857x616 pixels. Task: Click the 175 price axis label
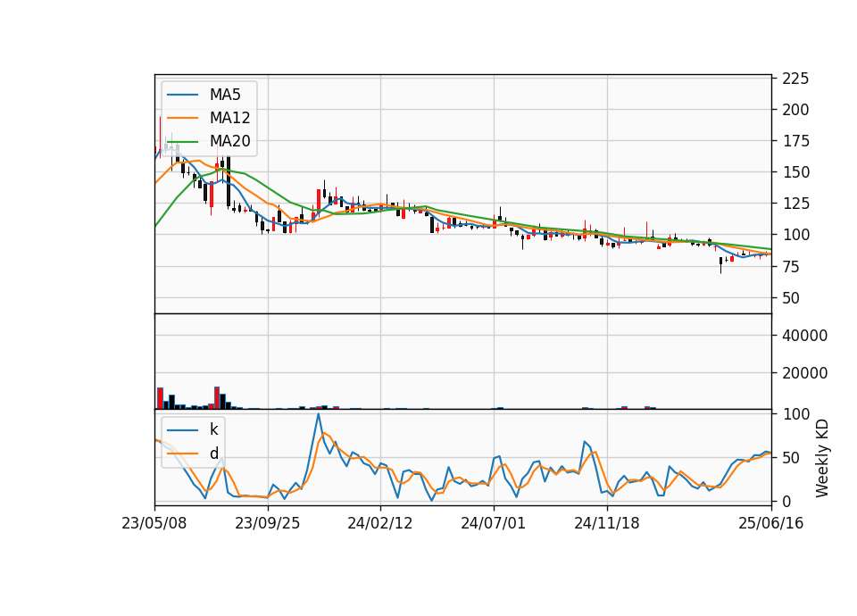[795, 141]
